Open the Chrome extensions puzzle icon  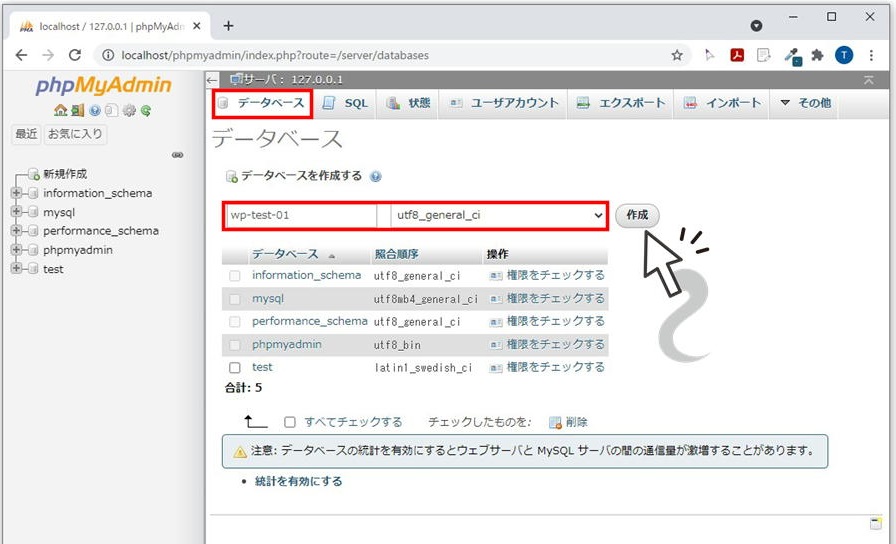point(817,55)
